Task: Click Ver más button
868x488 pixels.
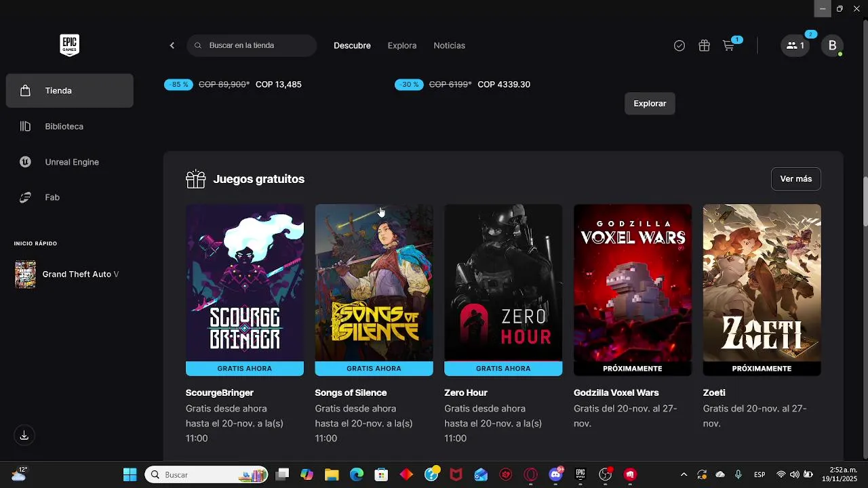Action: pyautogui.click(x=796, y=179)
